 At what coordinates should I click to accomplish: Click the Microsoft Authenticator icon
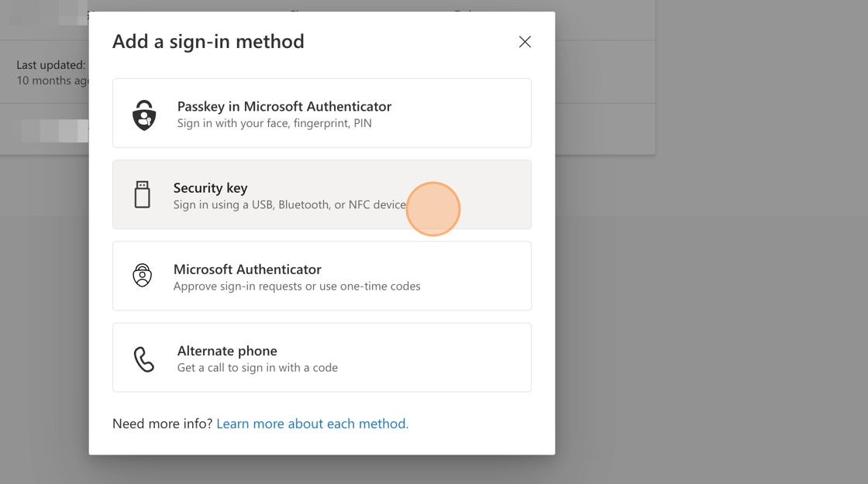143,276
